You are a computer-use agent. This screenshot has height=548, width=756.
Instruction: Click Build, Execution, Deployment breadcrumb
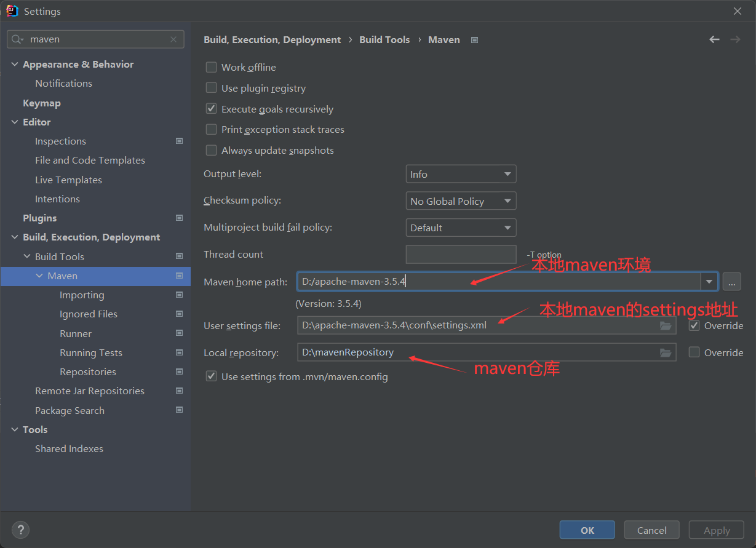point(272,39)
